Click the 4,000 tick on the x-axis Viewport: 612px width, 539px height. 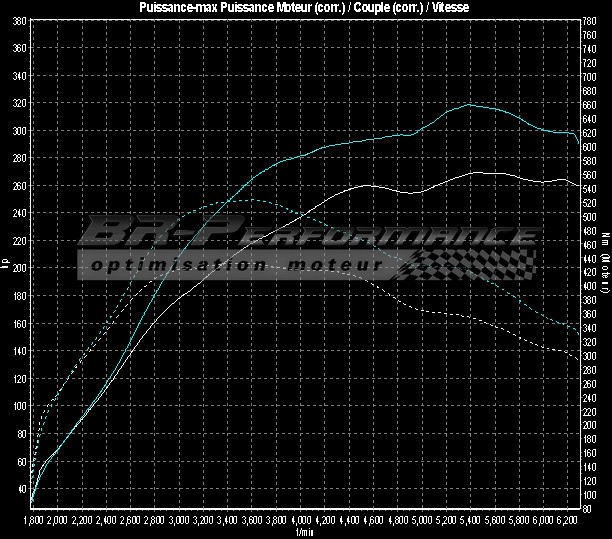pos(299,520)
